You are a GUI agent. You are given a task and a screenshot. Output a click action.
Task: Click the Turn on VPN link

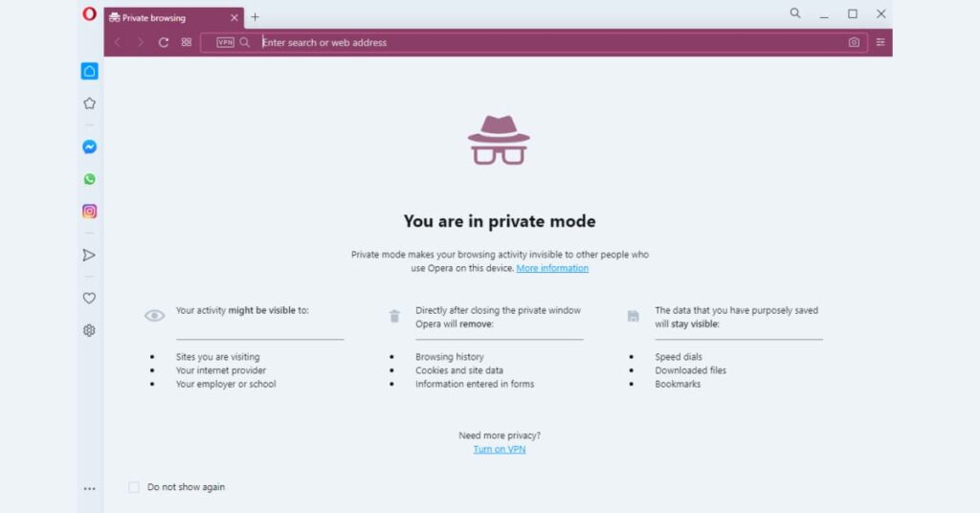pyautogui.click(x=499, y=449)
